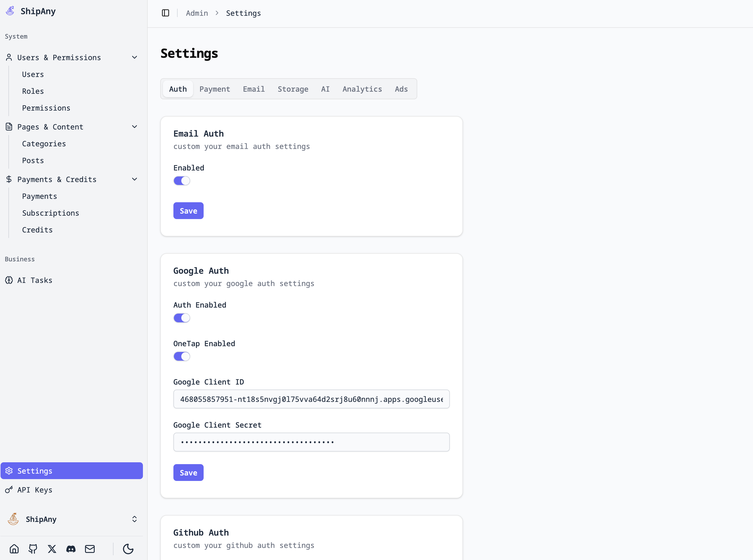
Task: Switch to the Payment tab
Action: coord(215,89)
